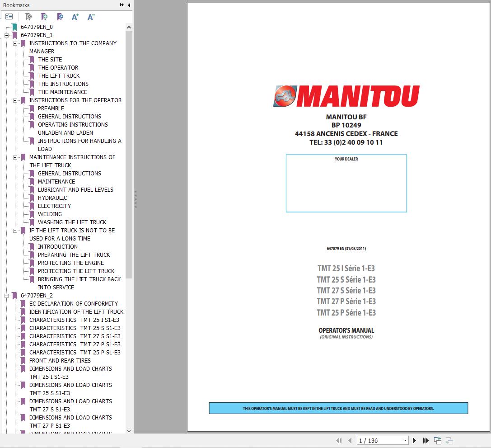Click the bookmarks vertical scrollbar thumb

[x=129, y=155]
